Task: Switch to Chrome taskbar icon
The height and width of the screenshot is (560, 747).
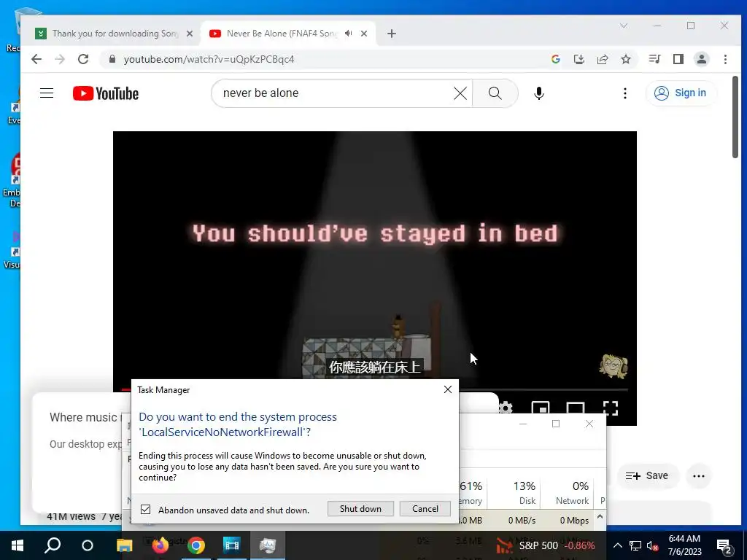Action: click(196, 545)
